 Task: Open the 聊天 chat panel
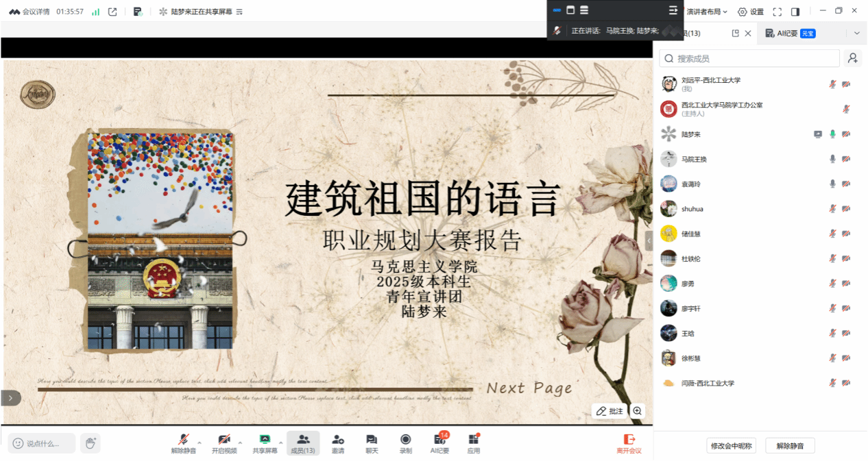[371, 443]
